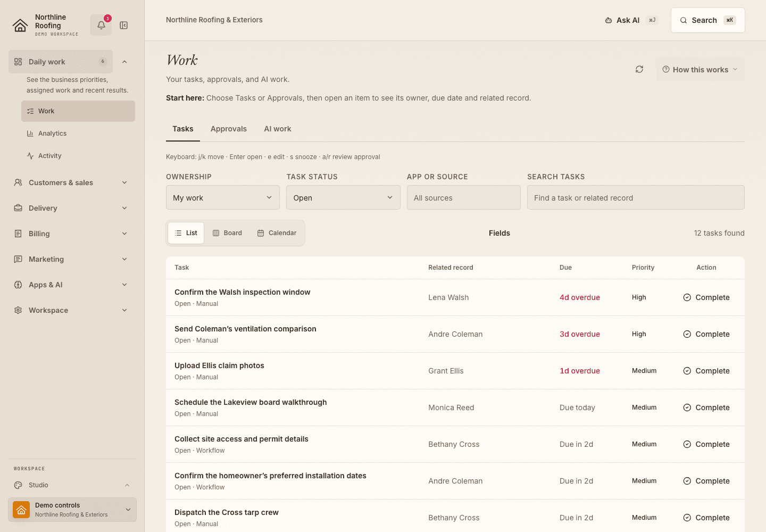The width and height of the screenshot is (766, 532).
Task: Expand the Delivery section
Action: [x=72, y=208]
